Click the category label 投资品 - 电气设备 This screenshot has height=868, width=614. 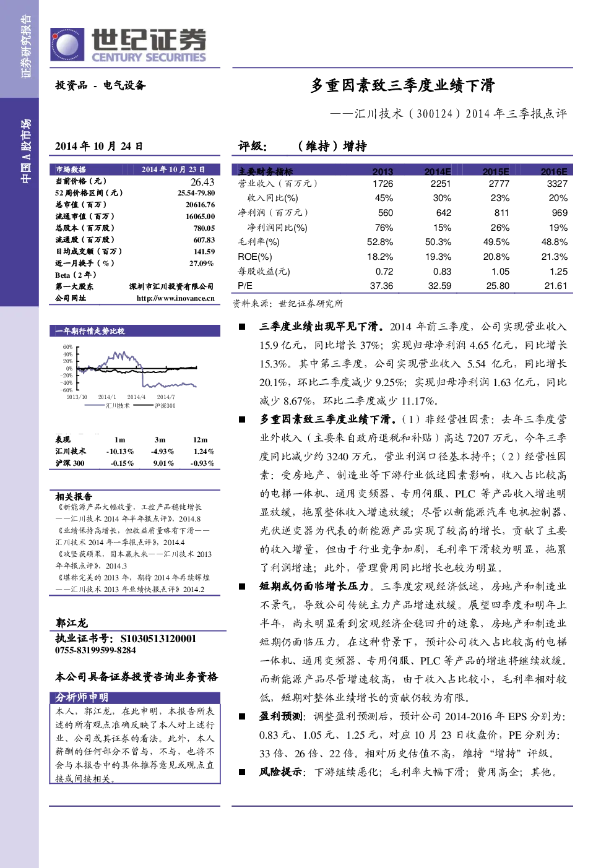[x=100, y=85]
